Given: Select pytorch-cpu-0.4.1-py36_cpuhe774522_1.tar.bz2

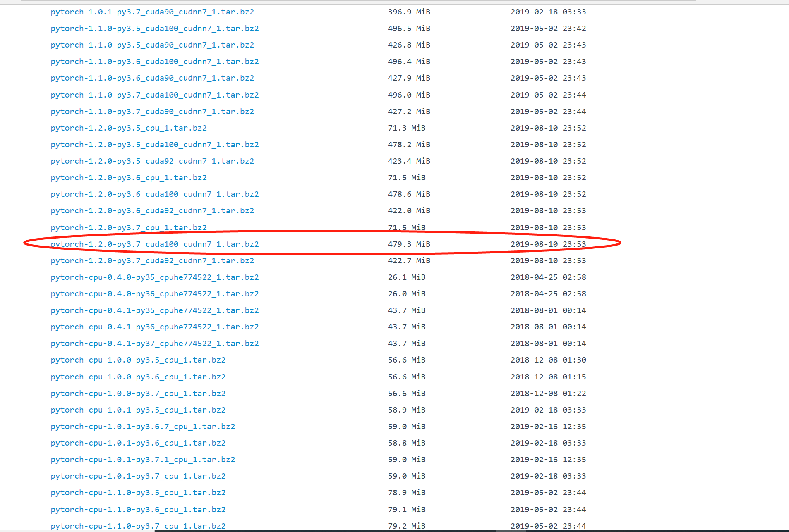Looking at the screenshot, I should pos(155,327).
